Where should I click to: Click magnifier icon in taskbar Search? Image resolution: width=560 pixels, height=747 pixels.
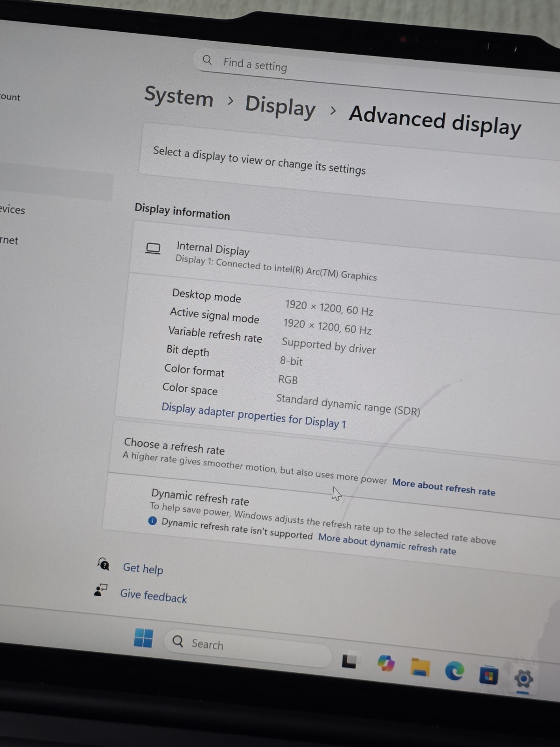point(178,641)
